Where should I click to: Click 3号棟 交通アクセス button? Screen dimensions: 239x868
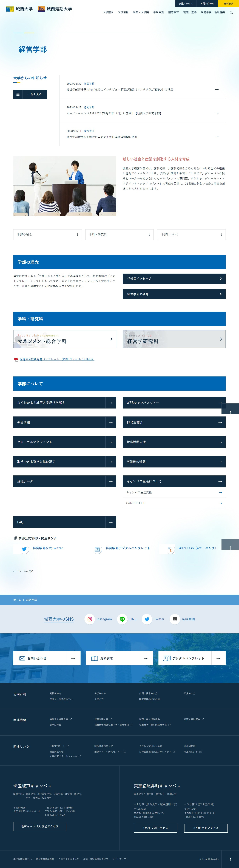coord(206,828)
